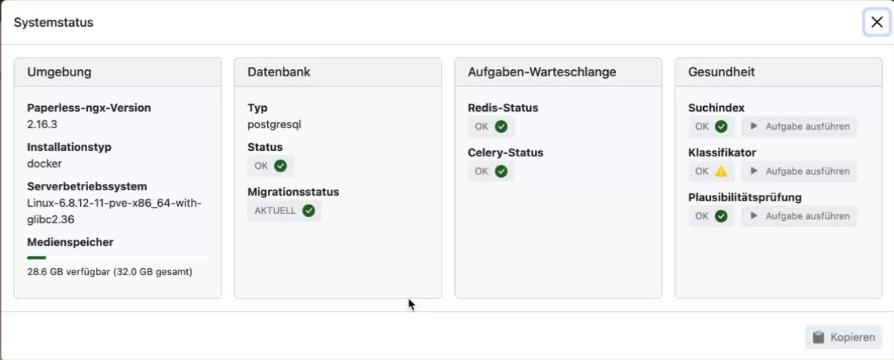The image size is (894, 360).
Task: Click the Celery-Status green checkmark icon
Action: tap(501, 171)
